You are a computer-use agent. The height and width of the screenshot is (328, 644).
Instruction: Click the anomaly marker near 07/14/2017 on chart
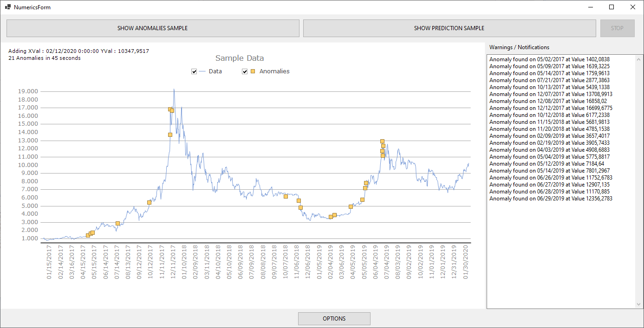[x=118, y=223]
